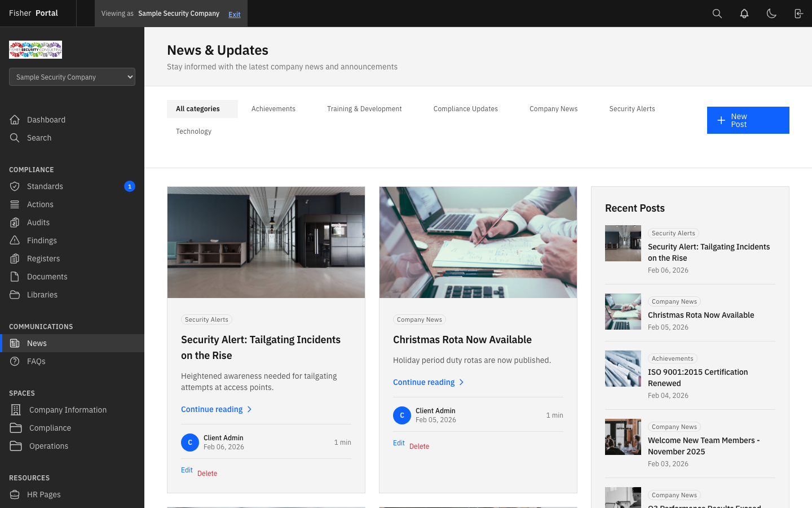The image size is (812, 508).
Task: Create a New Post
Action: pyautogui.click(x=748, y=120)
